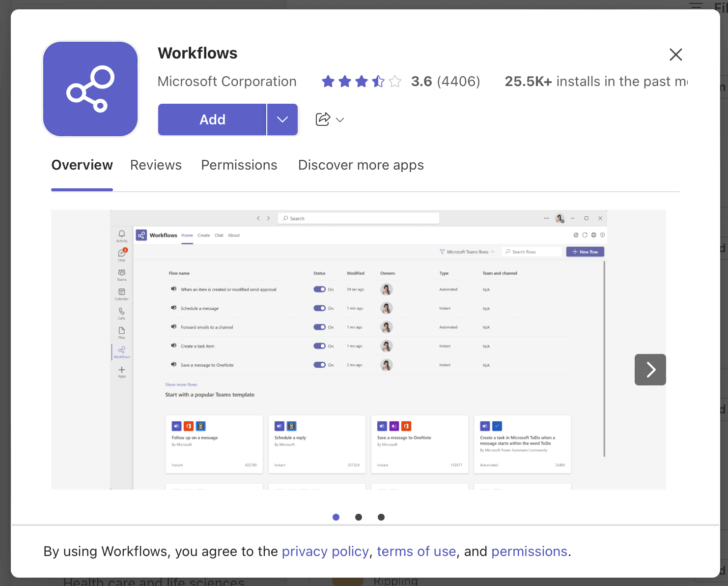This screenshot has height=586, width=728.
Task: Toggle off the "Create a task item" flow
Action: click(x=320, y=346)
